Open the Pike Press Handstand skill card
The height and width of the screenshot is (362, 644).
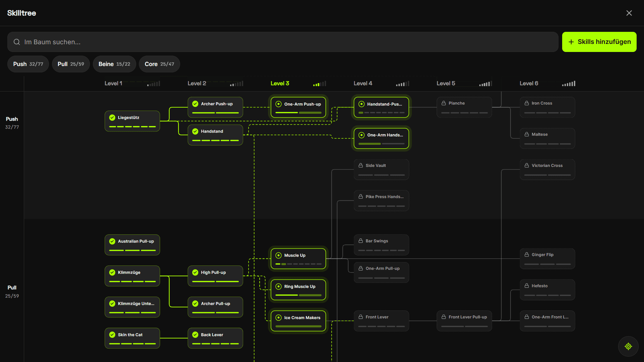pos(381,200)
